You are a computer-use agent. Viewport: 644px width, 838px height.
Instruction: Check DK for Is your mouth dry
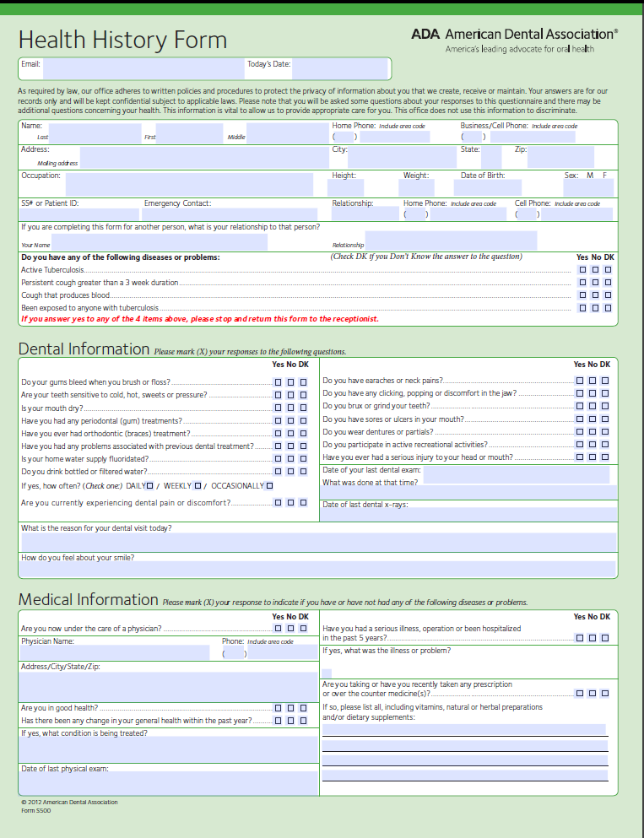click(x=304, y=408)
